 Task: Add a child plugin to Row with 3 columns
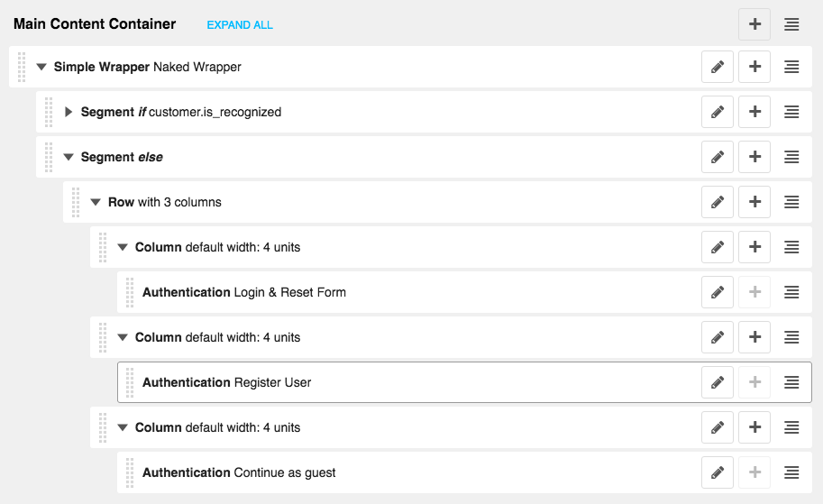754,202
